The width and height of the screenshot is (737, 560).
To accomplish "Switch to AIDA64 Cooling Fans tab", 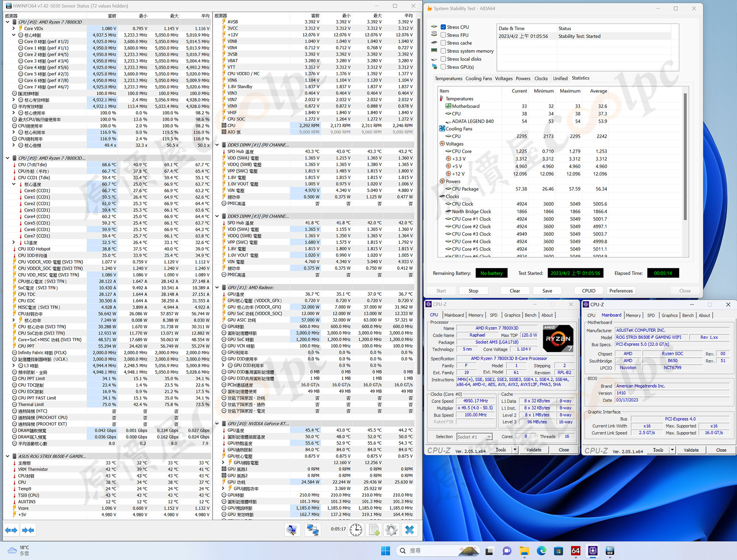I will (x=478, y=79).
